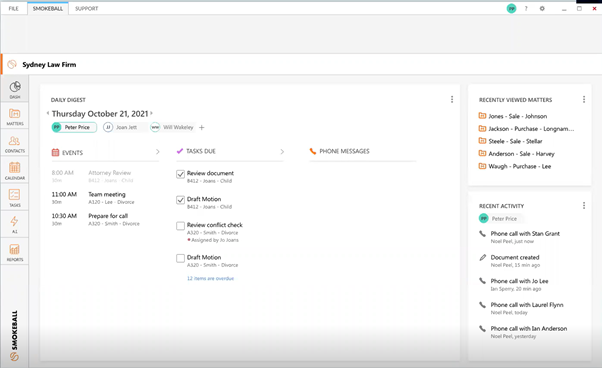The image size is (602, 368).
Task: Open the help question mark icon
Action: (526, 8)
